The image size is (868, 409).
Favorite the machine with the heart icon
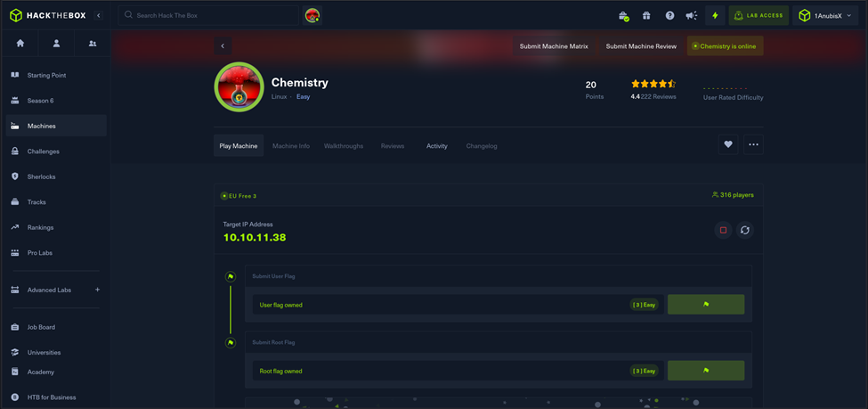click(728, 144)
